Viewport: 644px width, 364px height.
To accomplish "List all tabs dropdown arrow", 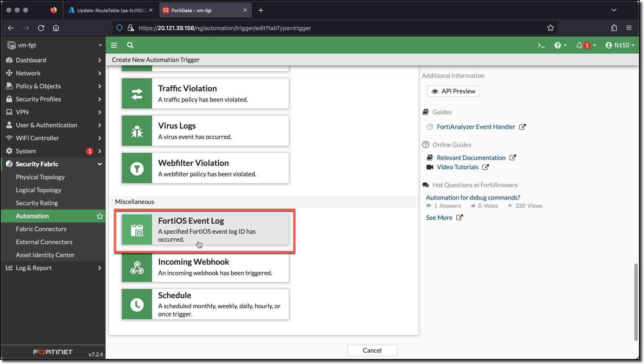I will point(614,10).
